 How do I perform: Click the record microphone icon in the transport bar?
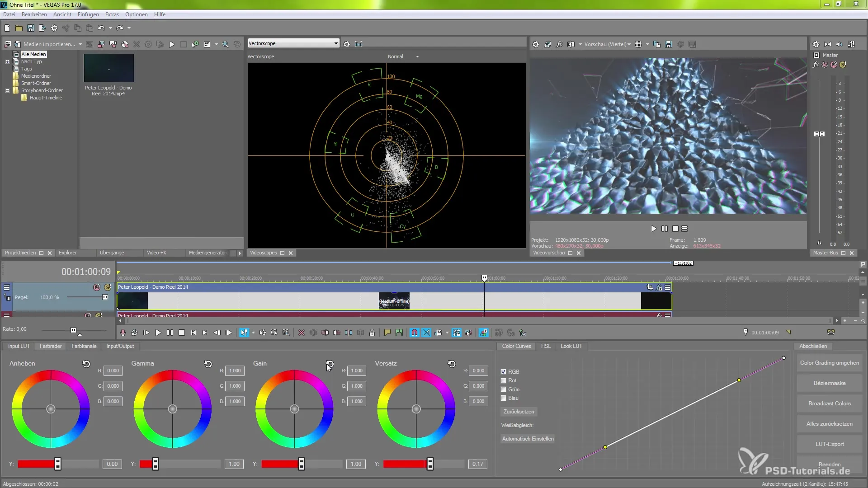123,333
